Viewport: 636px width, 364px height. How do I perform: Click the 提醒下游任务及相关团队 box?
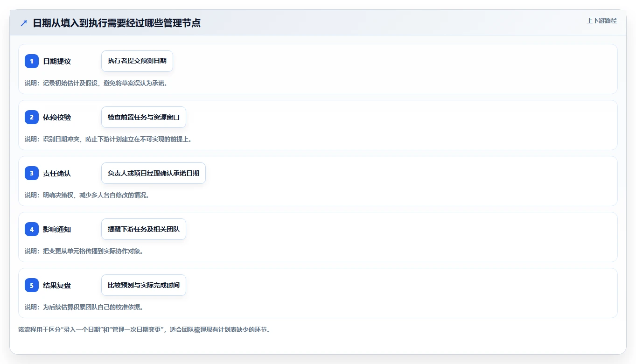144,229
